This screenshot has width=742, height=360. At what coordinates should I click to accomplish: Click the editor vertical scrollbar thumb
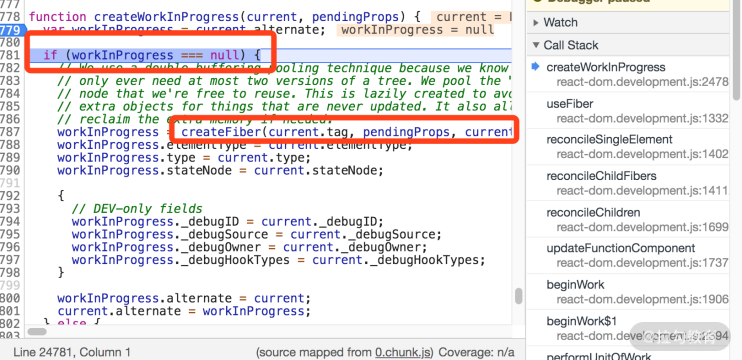519,296
